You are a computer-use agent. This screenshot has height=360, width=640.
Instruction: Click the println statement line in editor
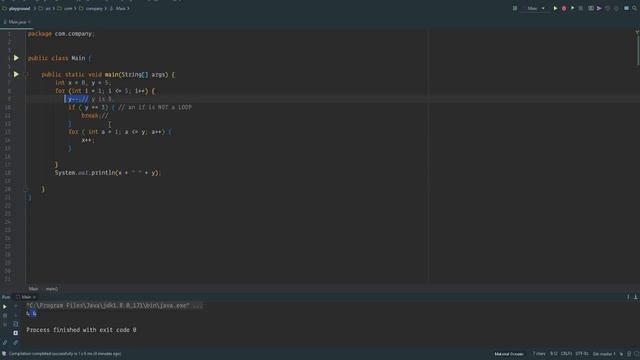tap(108, 173)
